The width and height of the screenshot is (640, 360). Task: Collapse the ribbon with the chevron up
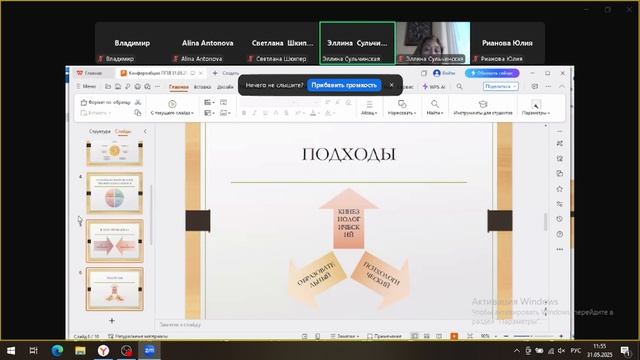click(x=562, y=87)
